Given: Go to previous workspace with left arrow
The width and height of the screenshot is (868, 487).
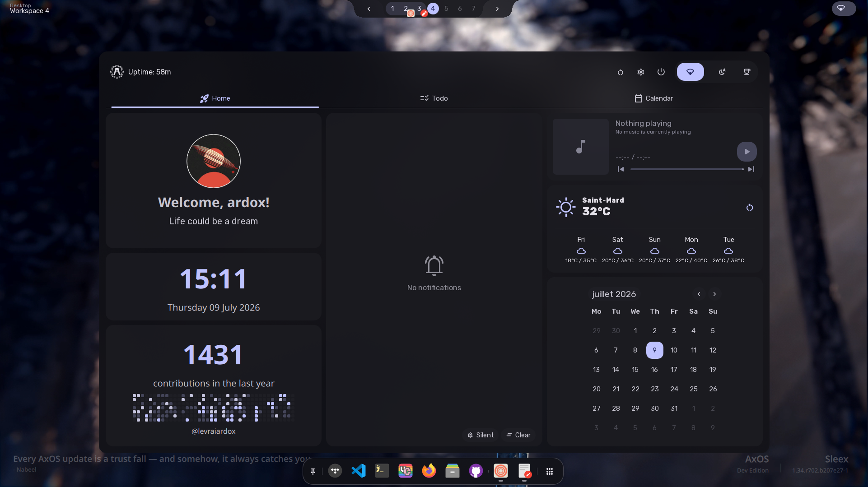Looking at the screenshot, I should (x=369, y=9).
